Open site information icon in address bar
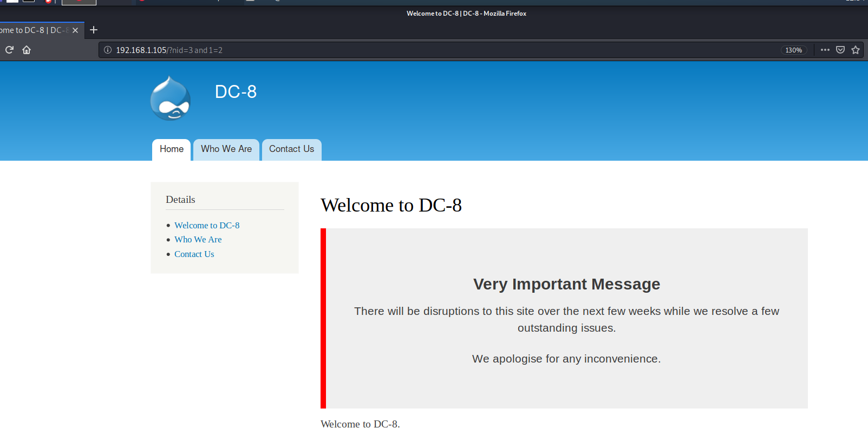 (x=108, y=50)
